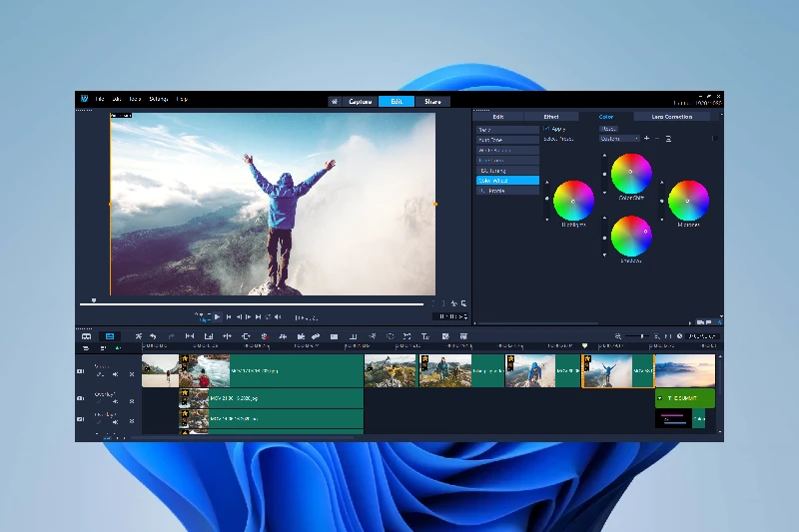Select the Roll tool in timeline toolbar
Image resolution: width=799 pixels, height=532 pixels.
[228, 336]
